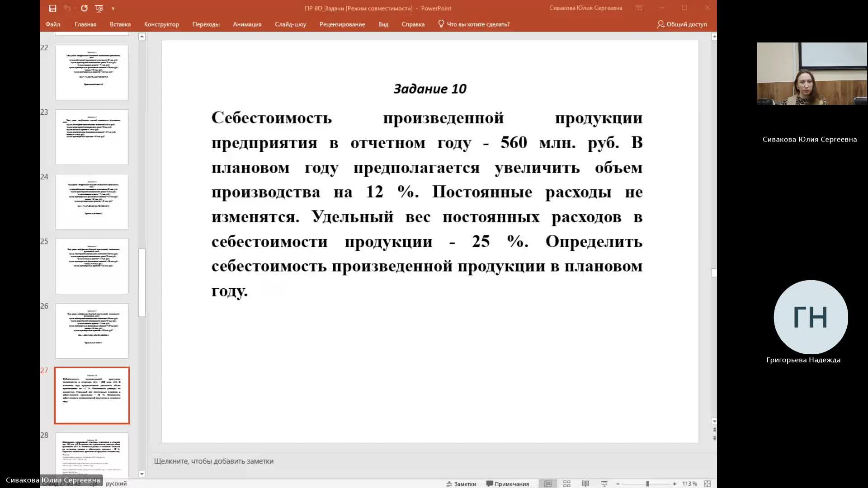Click the presenter's webcam video tile
The width and height of the screenshot is (868, 488).
(x=811, y=74)
